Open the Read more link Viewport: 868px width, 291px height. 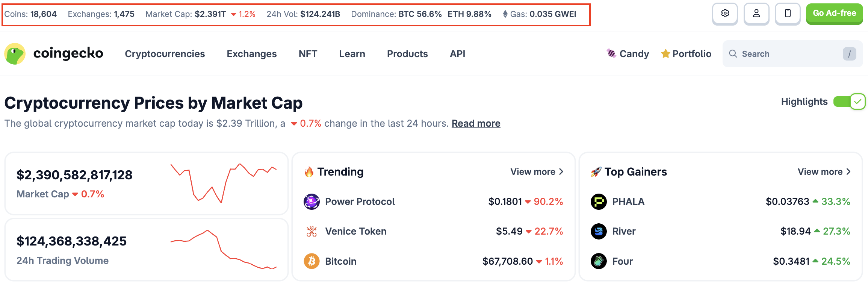tap(476, 123)
